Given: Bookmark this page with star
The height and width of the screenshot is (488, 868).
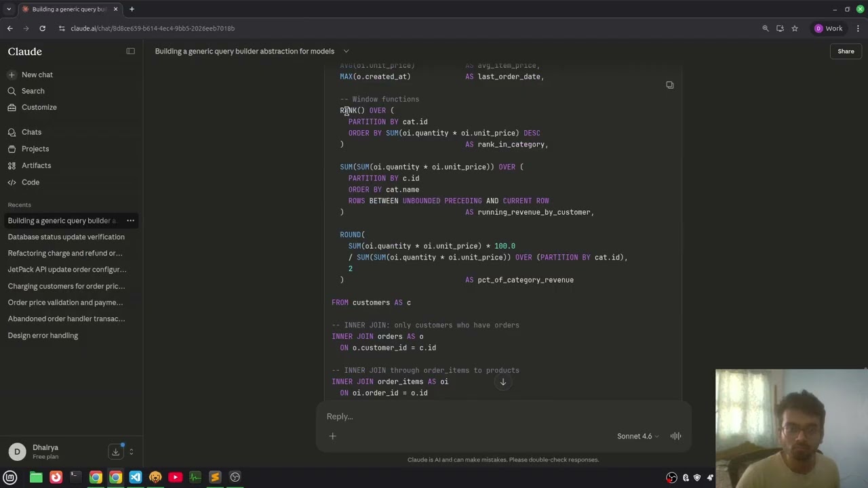Looking at the screenshot, I should (x=795, y=28).
